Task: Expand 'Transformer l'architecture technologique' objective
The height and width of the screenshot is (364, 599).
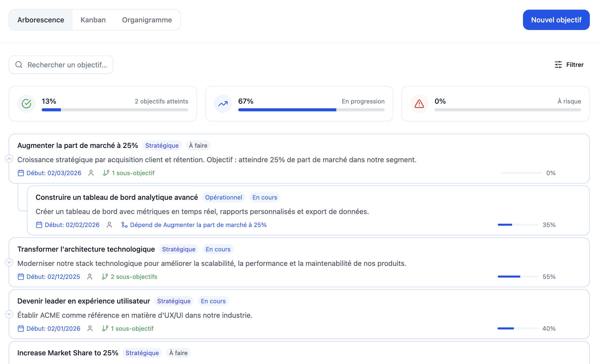Action: (x=9, y=262)
